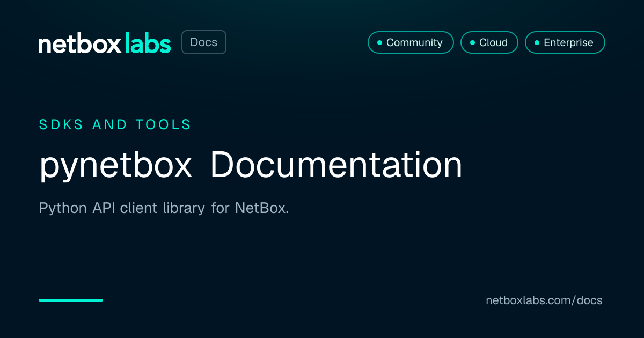Open the Docs badge

pyautogui.click(x=204, y=42)
